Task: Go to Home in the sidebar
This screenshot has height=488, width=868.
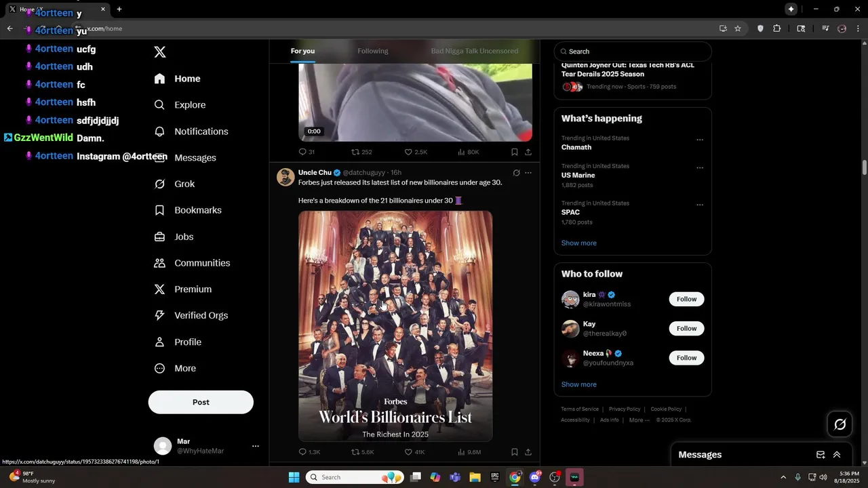Action: tap(177, 79)
